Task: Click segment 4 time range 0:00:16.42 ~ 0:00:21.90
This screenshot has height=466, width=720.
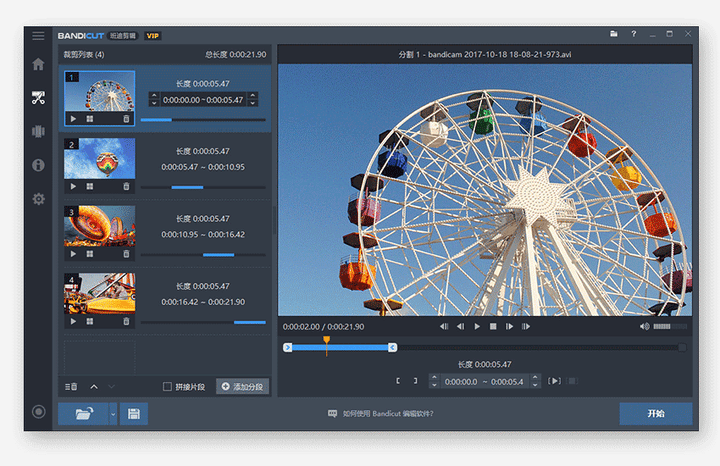Action: 203,302
